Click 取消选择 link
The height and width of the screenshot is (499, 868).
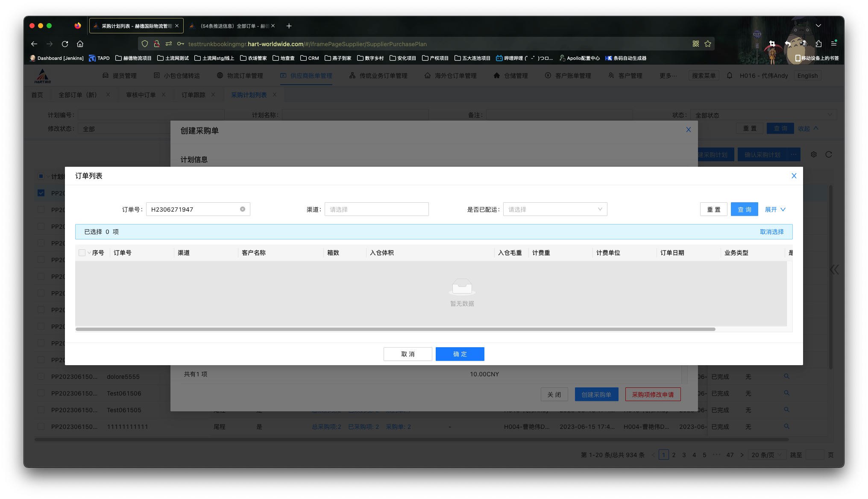[x=771, y=232]
